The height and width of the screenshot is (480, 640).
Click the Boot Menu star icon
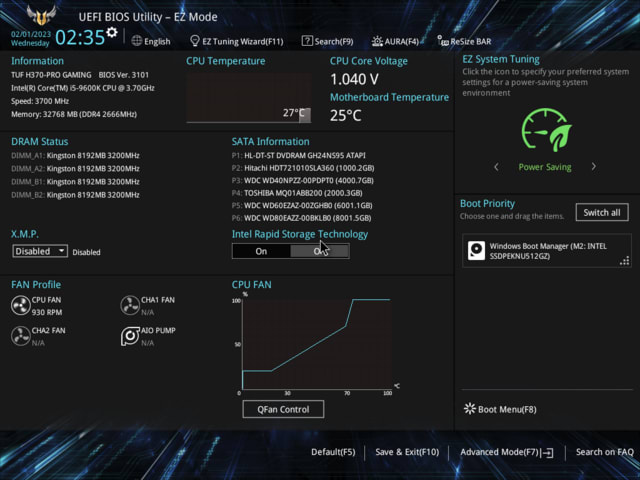coord(470,409)
